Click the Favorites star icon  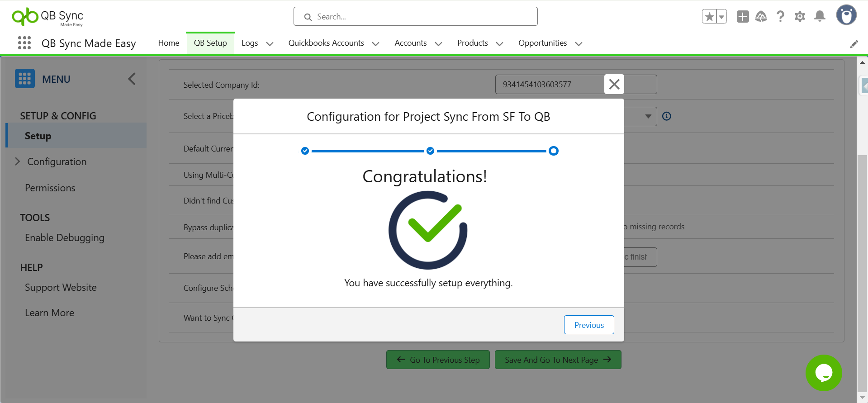[709, 17]
